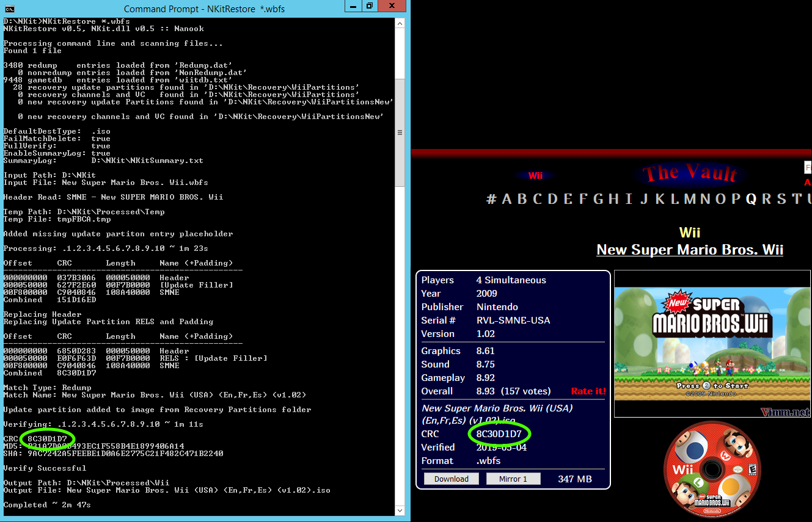This screenshot has width=812, height=522.
Task: Select the # index in the vault alphabet
Action: pyautogui.click(x=491, y=199)
